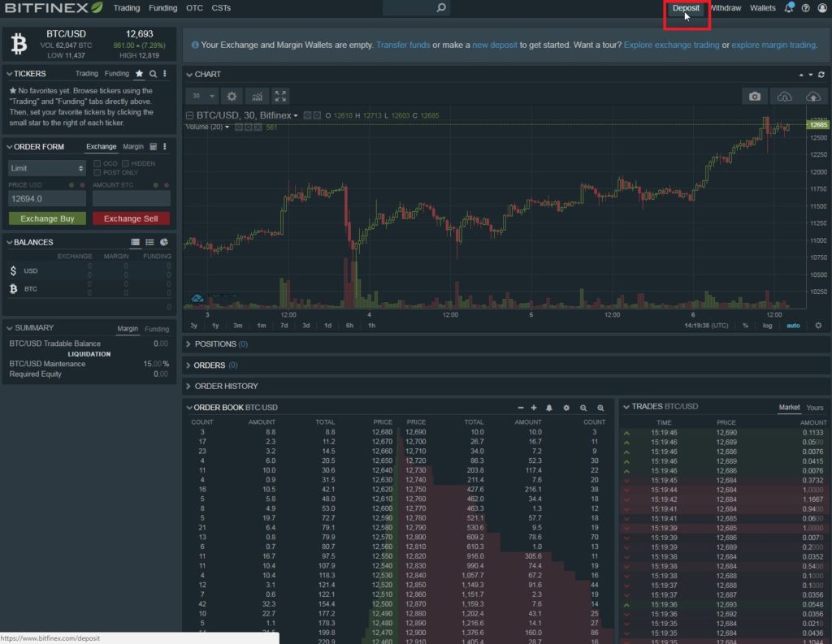Enable the OCO checkbox

pyautogui.click(x=97, y=163)
